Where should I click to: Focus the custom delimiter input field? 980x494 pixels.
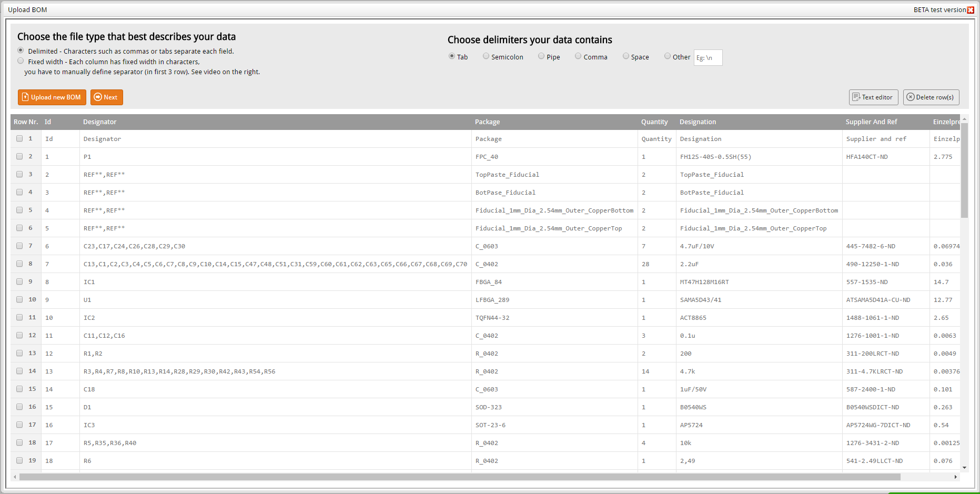coord(708,58)
